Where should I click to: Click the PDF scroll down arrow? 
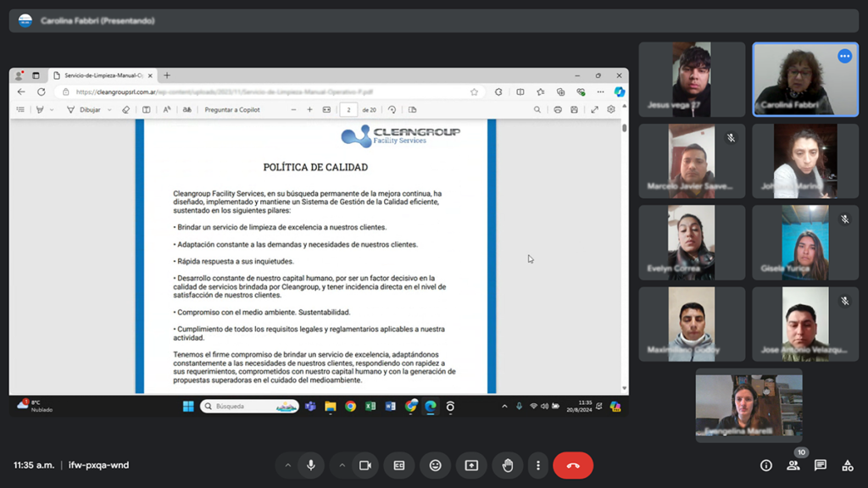625,388
